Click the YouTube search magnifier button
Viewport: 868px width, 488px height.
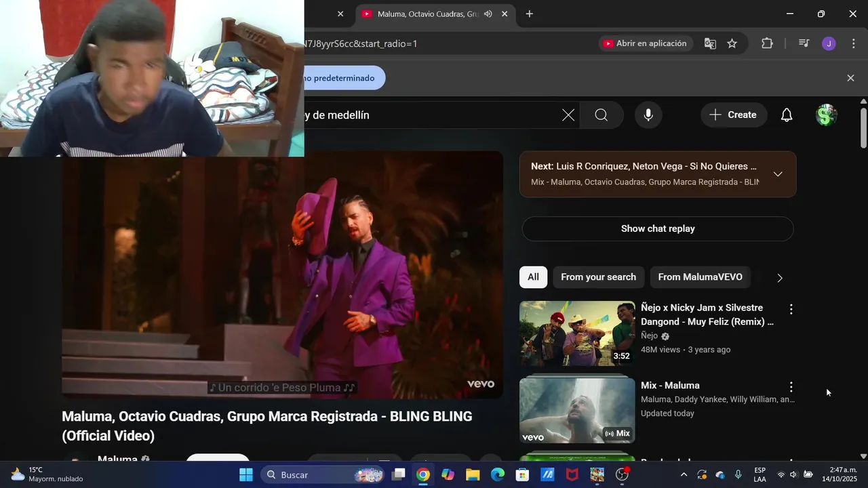(601, 115)
